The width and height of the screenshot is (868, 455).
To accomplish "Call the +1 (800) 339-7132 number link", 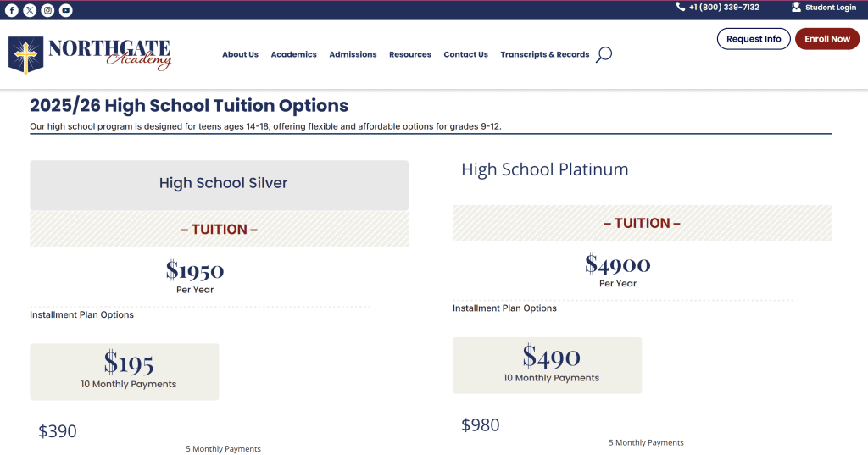I will pyautogui.click(x=724, y=8).
